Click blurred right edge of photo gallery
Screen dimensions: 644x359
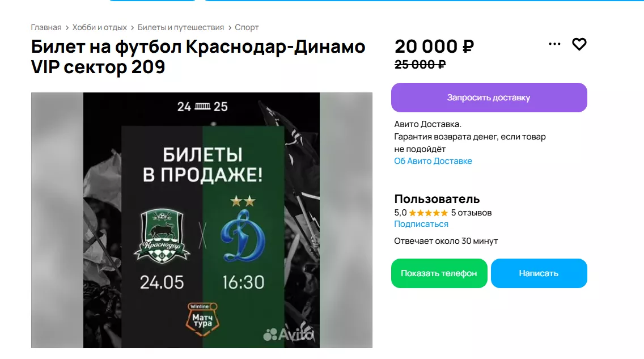coord(346,220)
